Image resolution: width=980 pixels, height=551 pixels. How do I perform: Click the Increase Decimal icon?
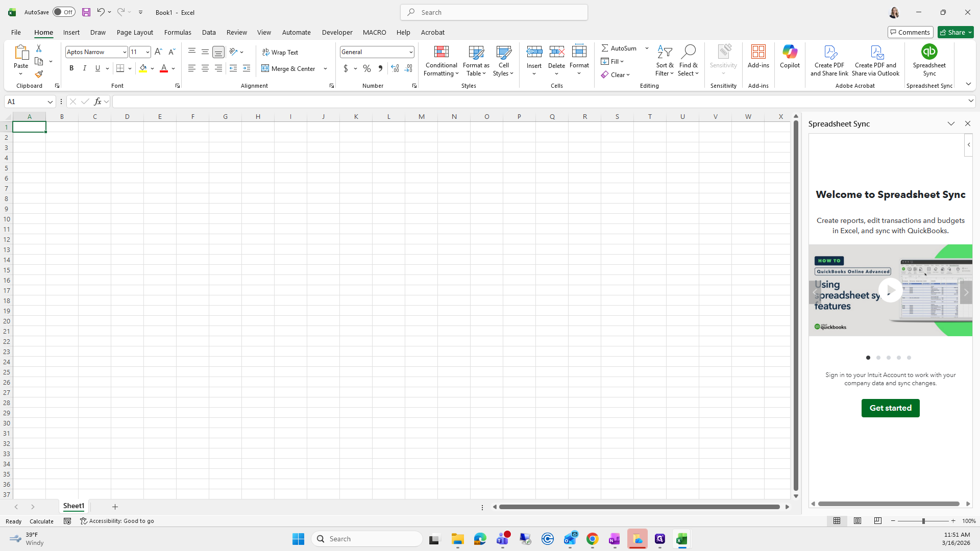pos(395,68)
